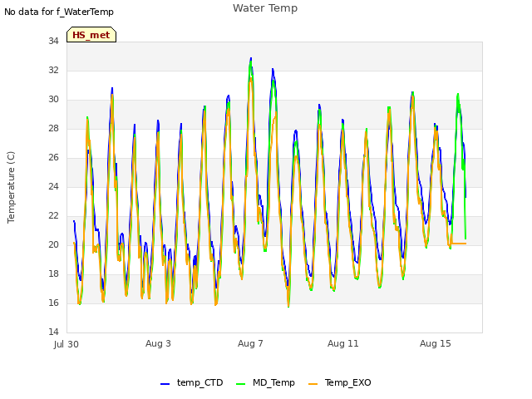
Task: Click the 28 y-axis tick label
Action: coord(53,128)
